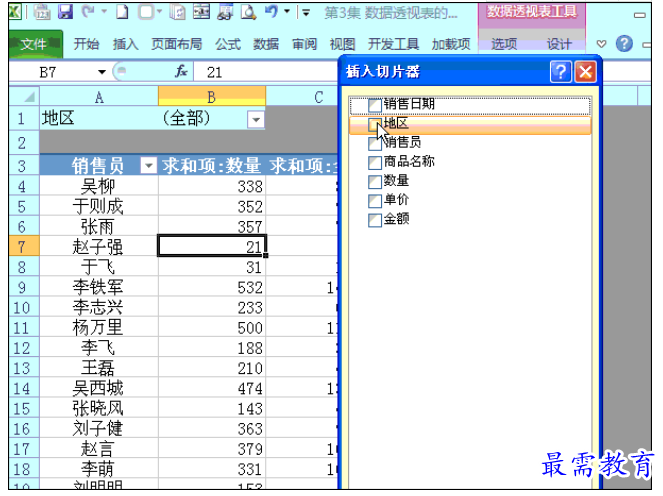Click the ribbon collapse heart-shaped arrow

pyautogui.click(x=601, y=44)
